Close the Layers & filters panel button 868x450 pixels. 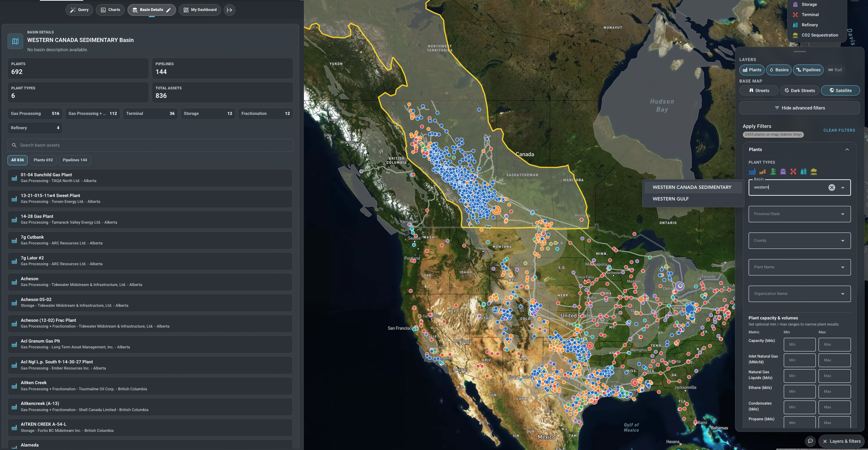(842, 441)
